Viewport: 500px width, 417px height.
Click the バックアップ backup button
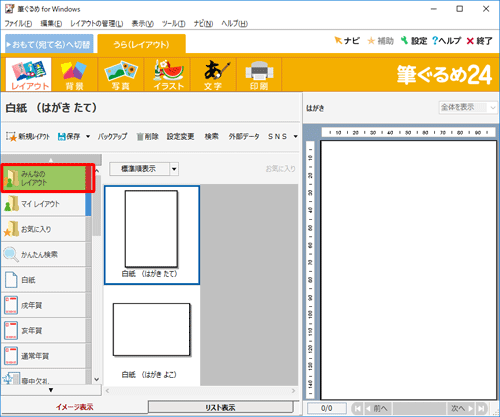coord(112,136)
